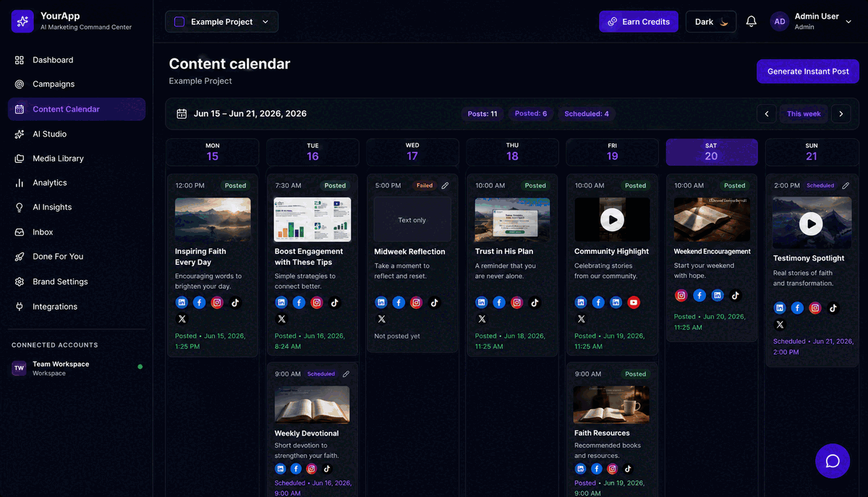The height and width of the screenshot is (497, 868).
Task: Click the AD user avatar
Action: click(x=780, y=22)
